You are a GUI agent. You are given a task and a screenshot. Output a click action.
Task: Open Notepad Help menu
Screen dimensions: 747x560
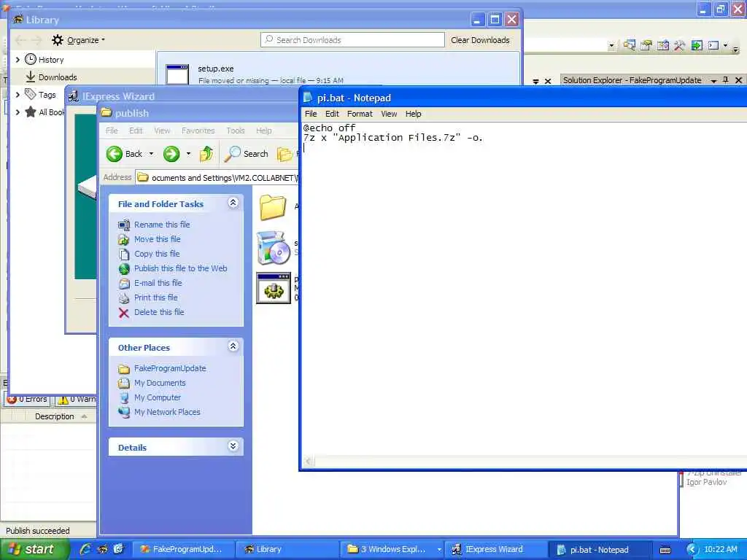pos(413,114)
